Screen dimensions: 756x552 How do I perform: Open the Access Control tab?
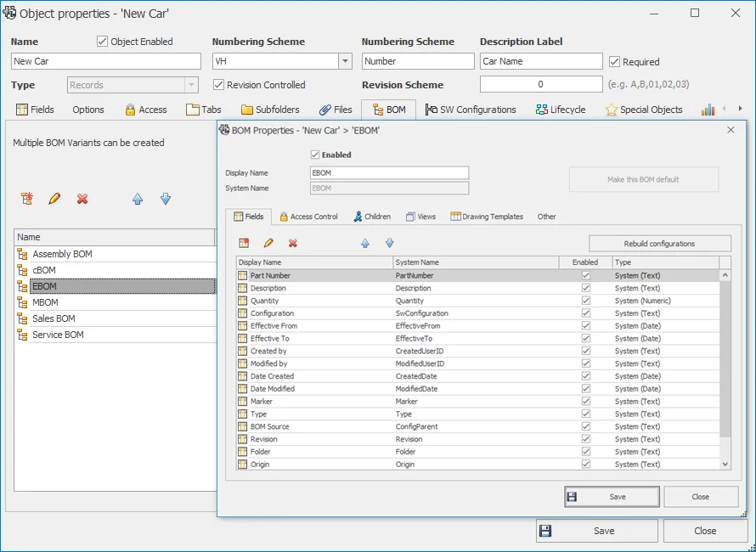tap(308, 217)
